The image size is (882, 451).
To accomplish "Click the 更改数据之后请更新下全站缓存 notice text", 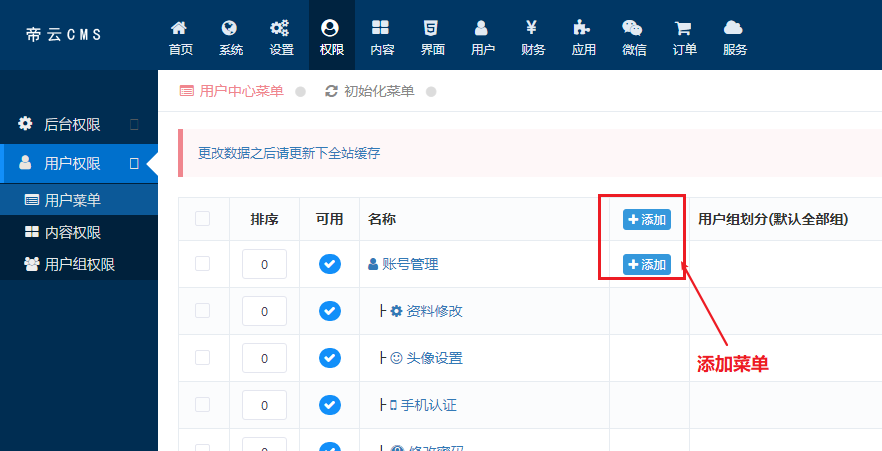I will pos(289,153).
